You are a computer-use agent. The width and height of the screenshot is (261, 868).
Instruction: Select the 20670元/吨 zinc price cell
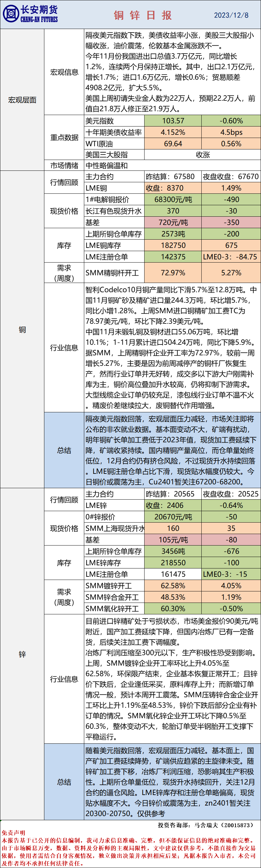point(173,517)
